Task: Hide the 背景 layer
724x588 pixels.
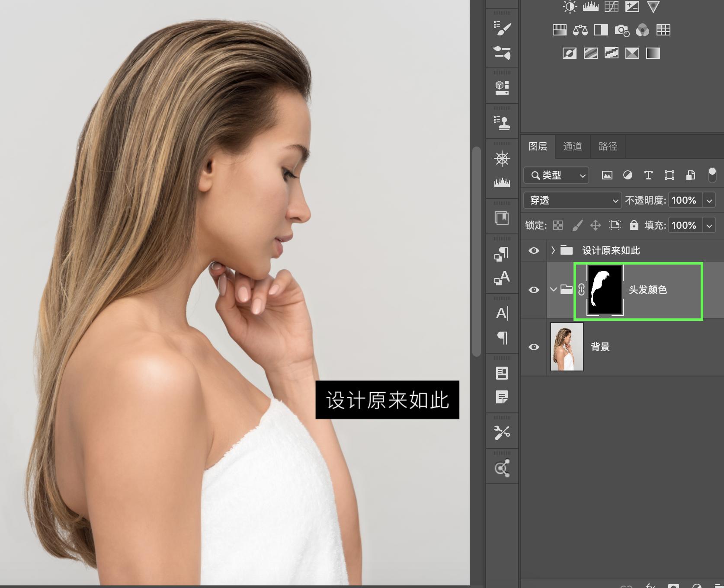Action: 534,347
